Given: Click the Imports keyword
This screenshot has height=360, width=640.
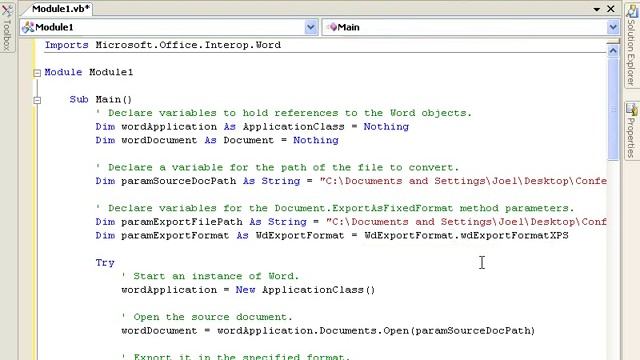Looking at the screenshot, I should tap(67, 45).
